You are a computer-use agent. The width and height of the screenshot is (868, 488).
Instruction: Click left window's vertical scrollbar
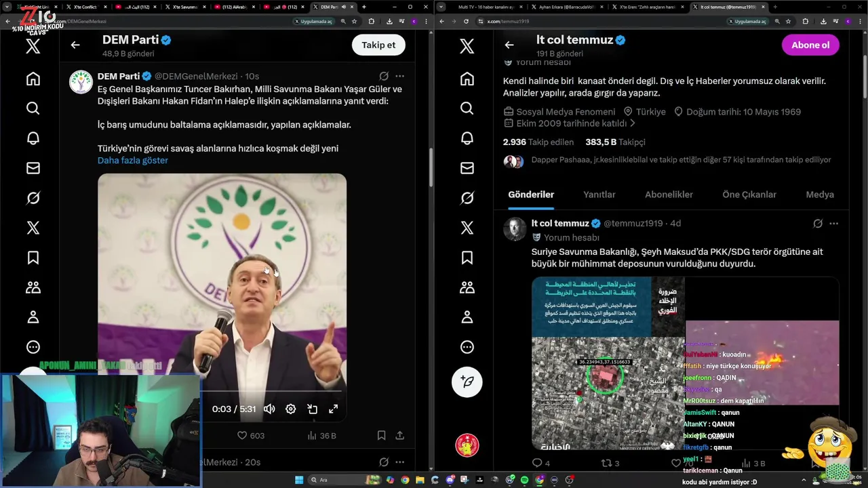430,168
